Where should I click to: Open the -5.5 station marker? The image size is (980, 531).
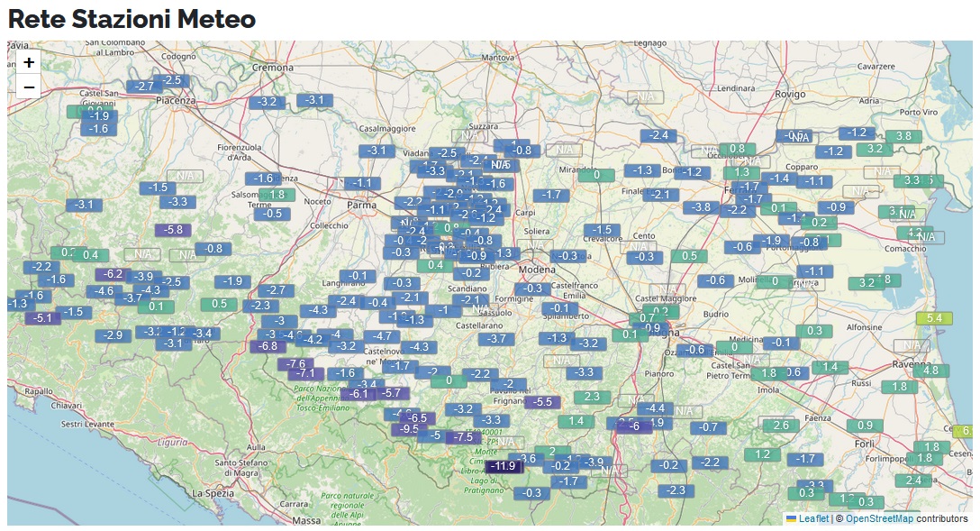point(542,402)
